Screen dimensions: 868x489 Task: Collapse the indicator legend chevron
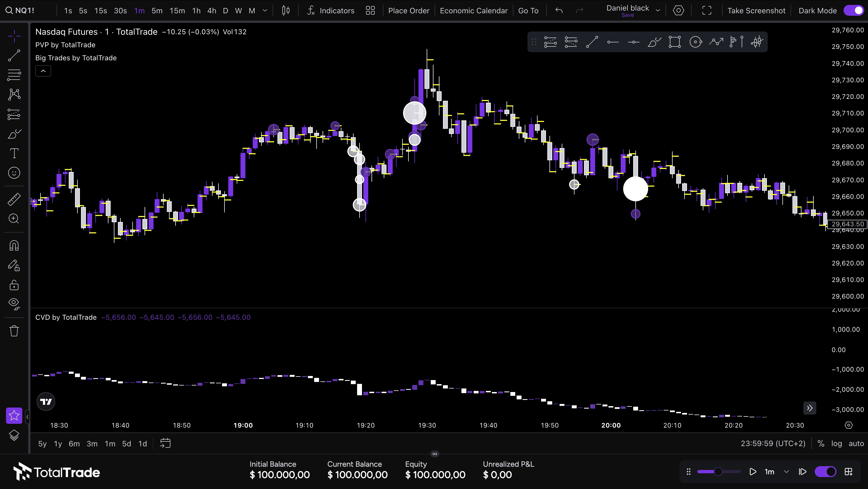[x=43, y=71]
